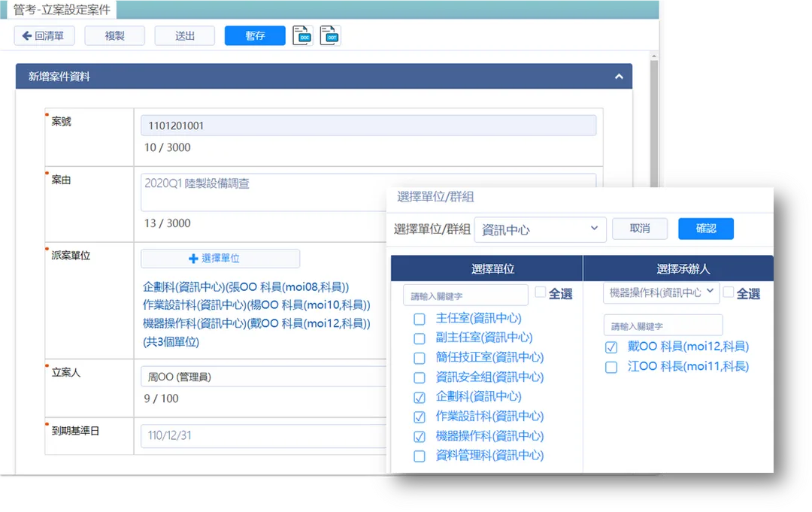Uncheck handler 戴OO 科員(moi12) checkbox
Viewport: 812px width, 512px height.
point(611,347)
